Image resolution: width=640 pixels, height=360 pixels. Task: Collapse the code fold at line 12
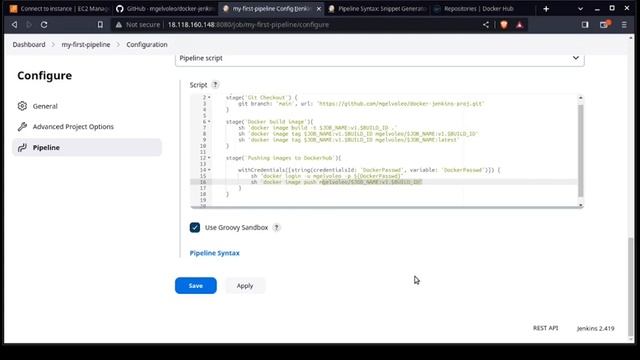tap(209, 158)
